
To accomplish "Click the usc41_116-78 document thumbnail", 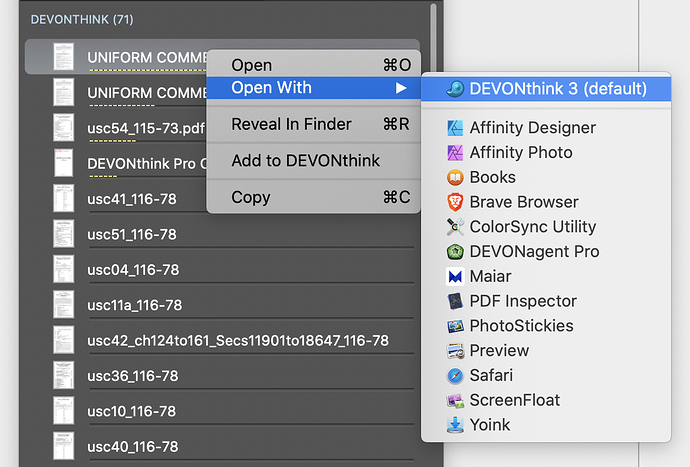I will coord(63,199).
